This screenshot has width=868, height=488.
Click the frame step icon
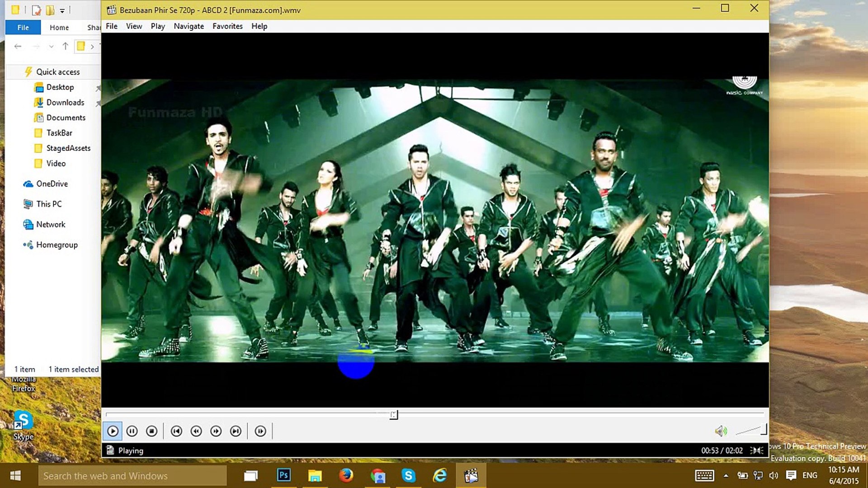[260, 431]
